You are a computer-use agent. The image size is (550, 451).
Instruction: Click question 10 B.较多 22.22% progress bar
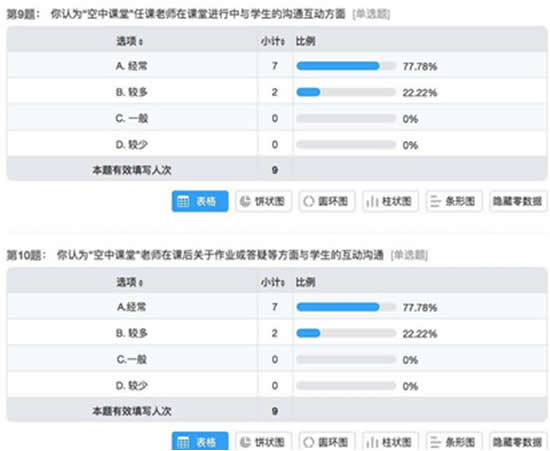pos(346,333)
